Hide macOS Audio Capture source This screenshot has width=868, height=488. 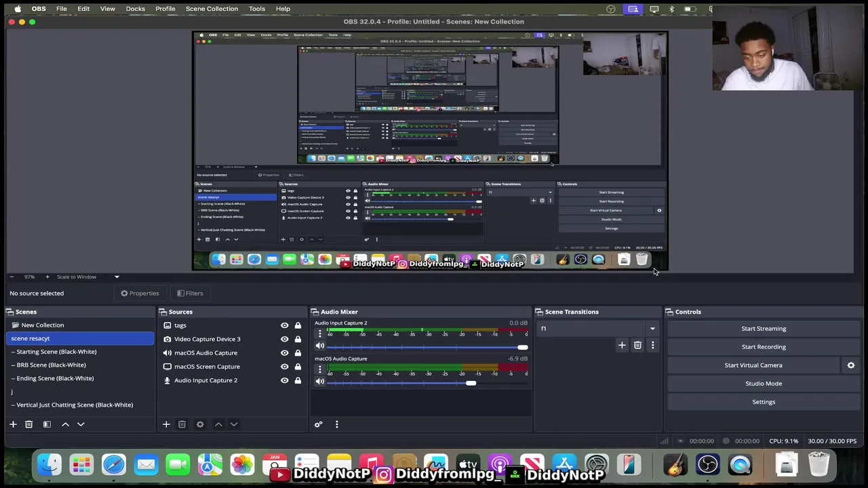(x=285, y=352)
